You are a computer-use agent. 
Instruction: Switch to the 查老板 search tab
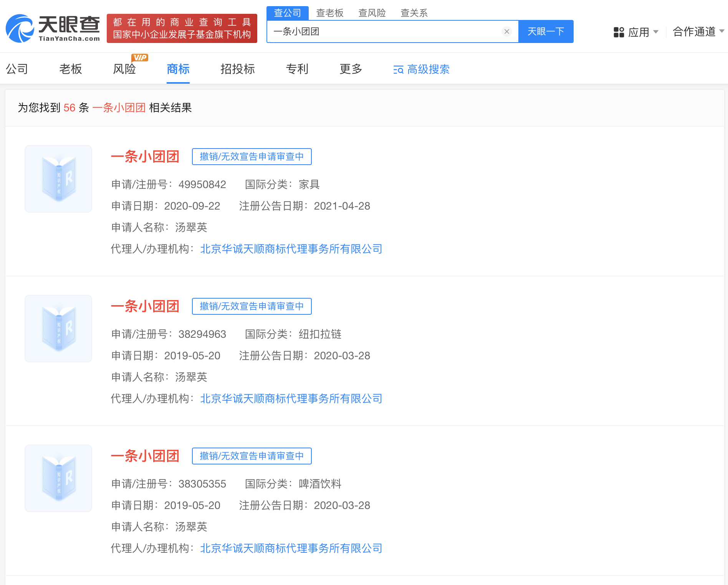point(329,13)
